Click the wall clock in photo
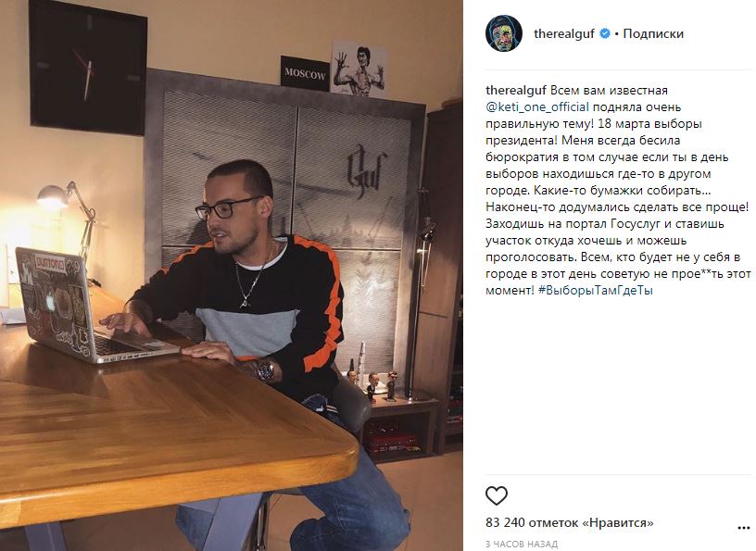 88,67
